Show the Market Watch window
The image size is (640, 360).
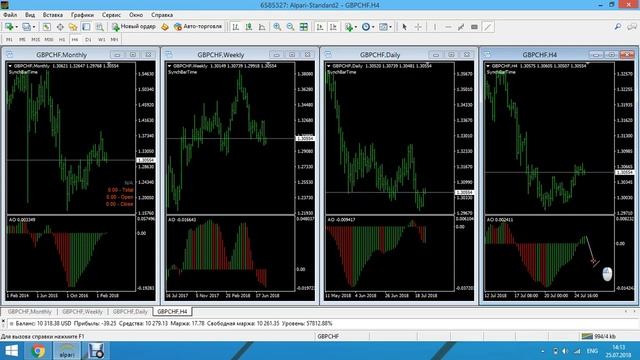pyautogui.click(x=47, y=27)
